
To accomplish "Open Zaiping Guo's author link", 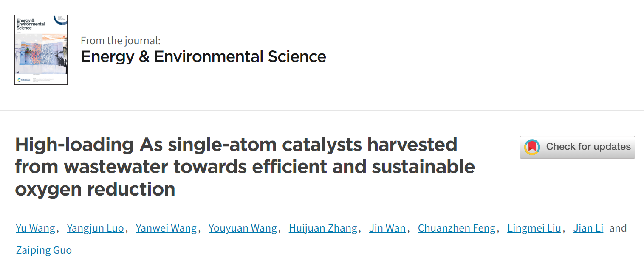I will tap(44, 250).
